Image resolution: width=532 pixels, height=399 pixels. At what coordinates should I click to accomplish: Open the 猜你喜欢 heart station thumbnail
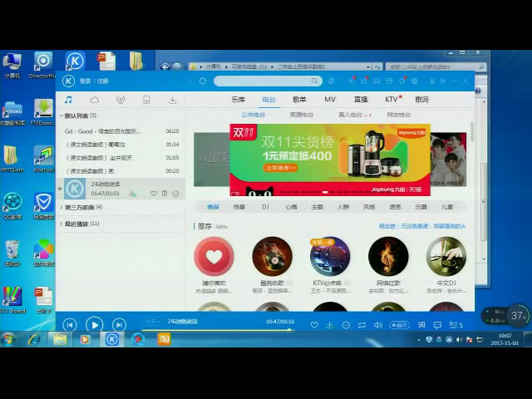[214, 257]
